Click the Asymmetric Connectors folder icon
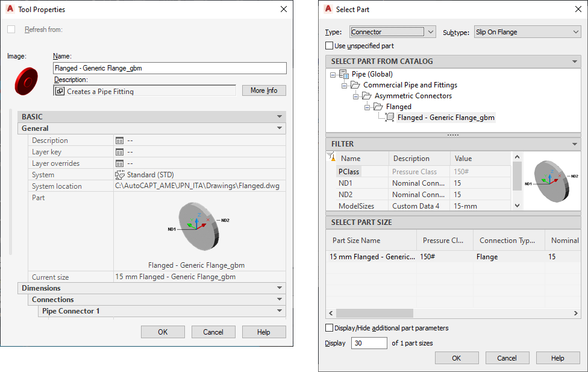588x372 pixels. coord(366,96)
